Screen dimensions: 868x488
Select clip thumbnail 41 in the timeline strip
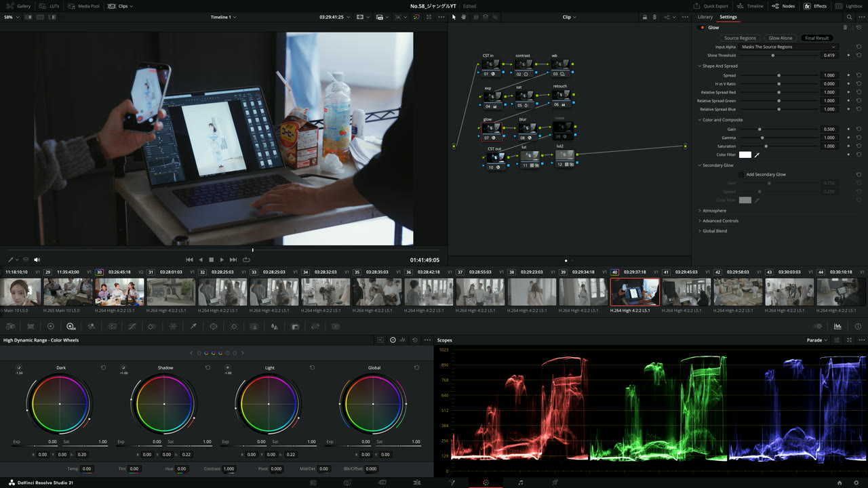(x=686, y=292)
